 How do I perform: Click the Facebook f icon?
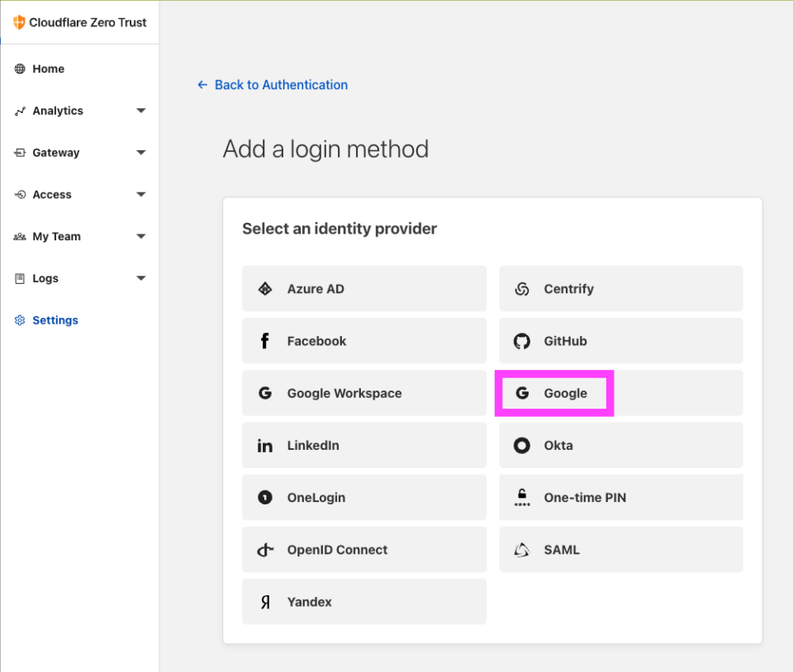264,341
